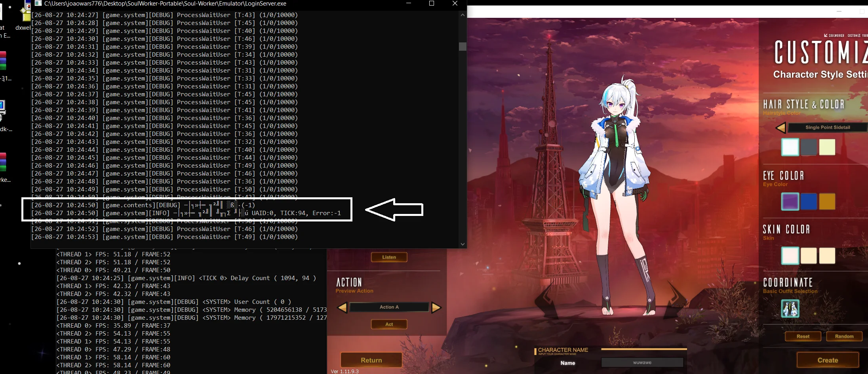868x374 pixels.
Task: Click the Memory ( 5204656138 log line
Action: click(x=192, y=310)
